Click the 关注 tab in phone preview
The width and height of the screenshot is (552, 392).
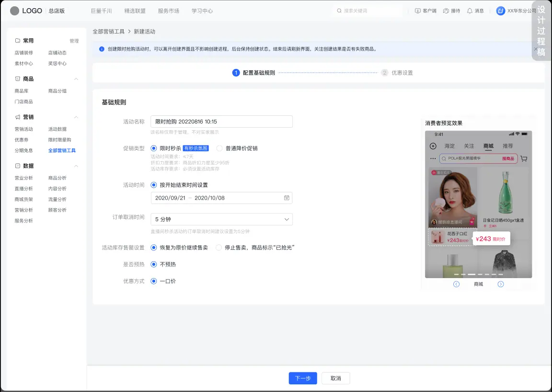pos(469,146)
